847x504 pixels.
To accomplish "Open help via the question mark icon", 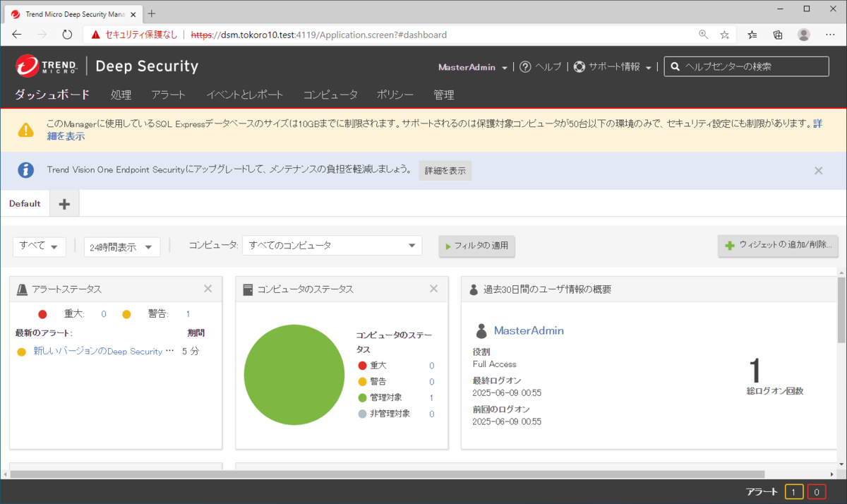I will (x=525, y=67).
